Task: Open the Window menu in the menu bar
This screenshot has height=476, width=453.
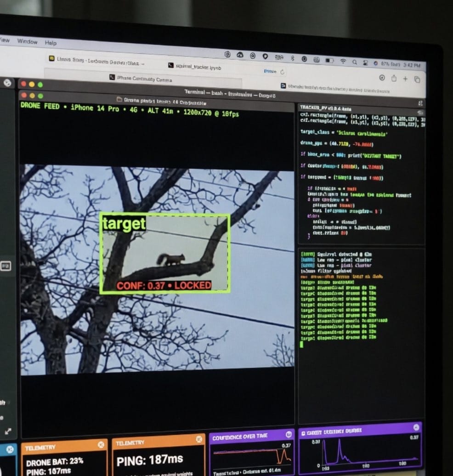Action: click(27, 42)
